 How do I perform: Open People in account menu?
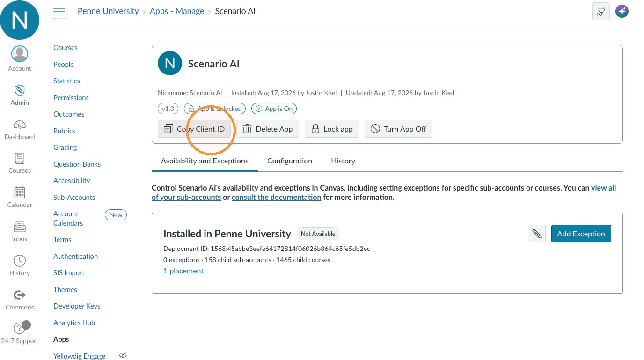[x=64, y=65]
